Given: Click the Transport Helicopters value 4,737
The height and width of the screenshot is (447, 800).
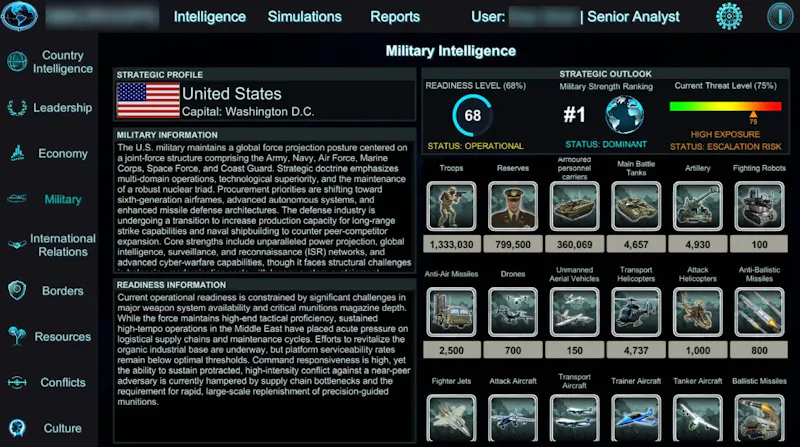Looking at the screenshot, I should pos(636,351).
